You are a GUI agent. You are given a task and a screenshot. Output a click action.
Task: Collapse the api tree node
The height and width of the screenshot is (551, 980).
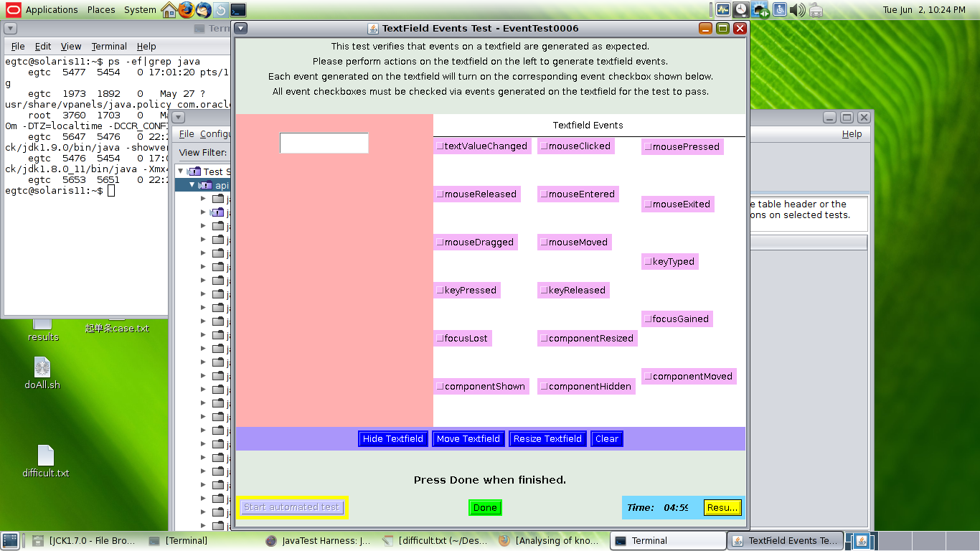click(192, 185)
